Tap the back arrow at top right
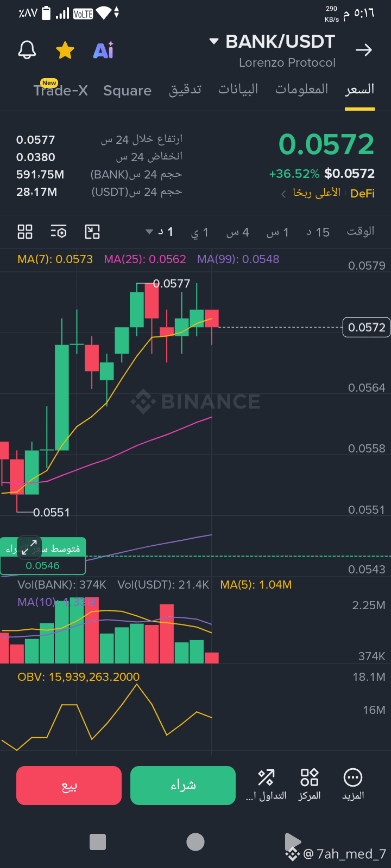The width and height of the screenshot is (391, 868). (x=364, y=50)
